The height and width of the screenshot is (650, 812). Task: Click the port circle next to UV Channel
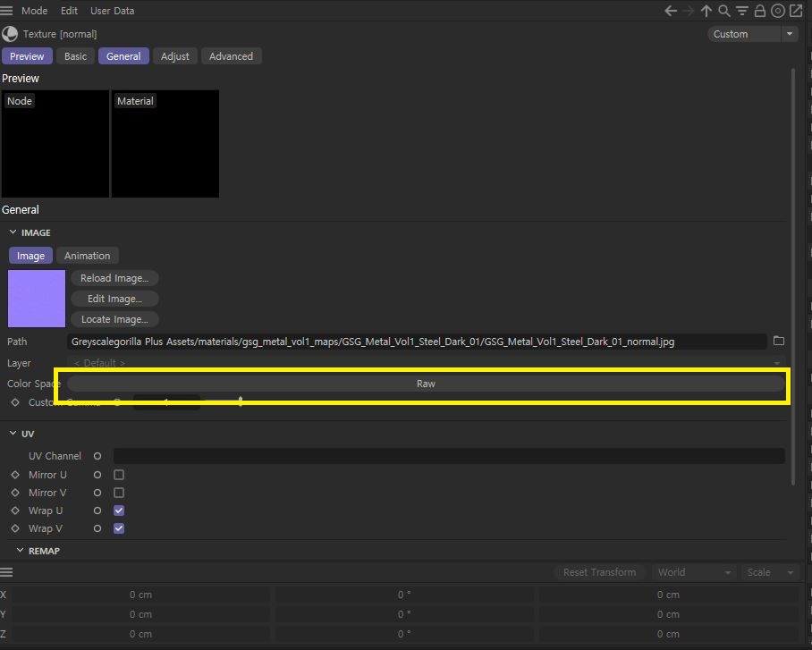click(97, 456)
